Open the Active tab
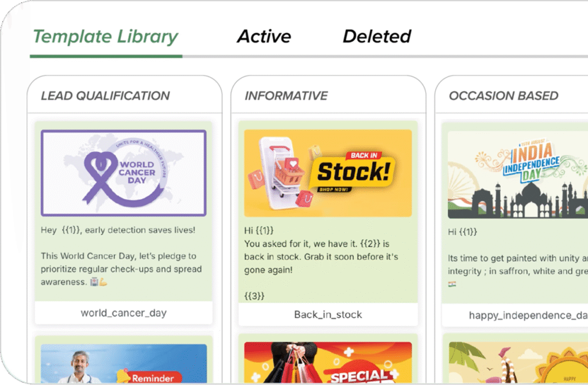This screenshot has height=385, width=588. point(264,37)
